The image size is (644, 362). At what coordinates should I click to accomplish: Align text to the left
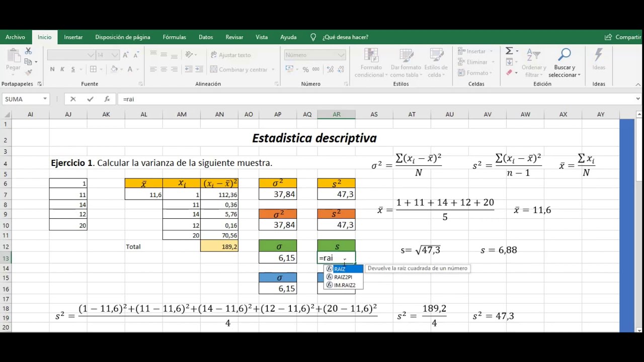153,69
